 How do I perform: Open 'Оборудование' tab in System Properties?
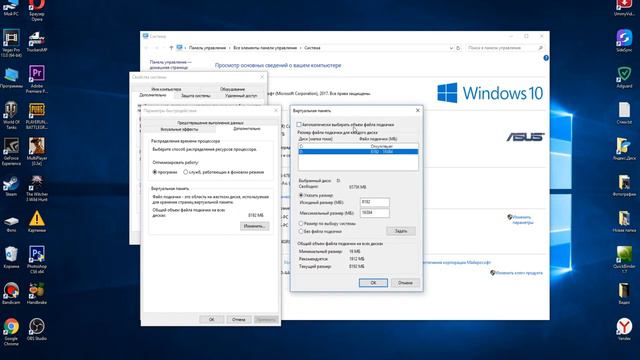pos(232,89)
